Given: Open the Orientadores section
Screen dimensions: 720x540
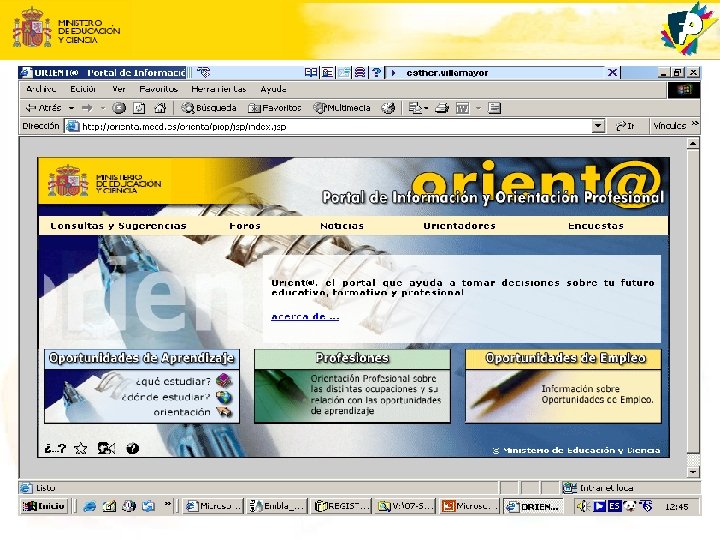Looking at the screenshot, I should coord(459,226).
